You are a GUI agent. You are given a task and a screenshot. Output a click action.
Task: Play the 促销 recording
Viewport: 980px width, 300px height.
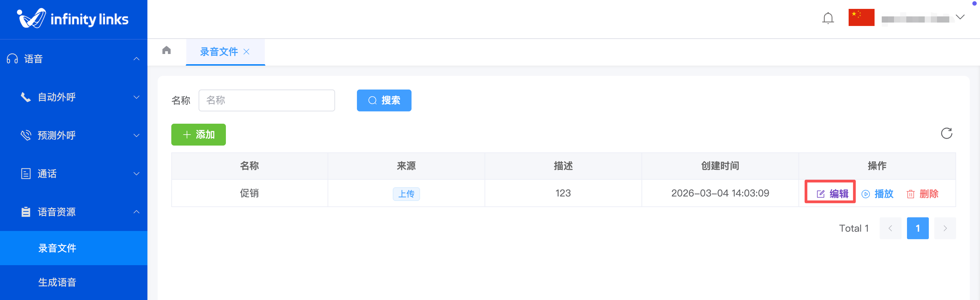click(x=877, y=194)
